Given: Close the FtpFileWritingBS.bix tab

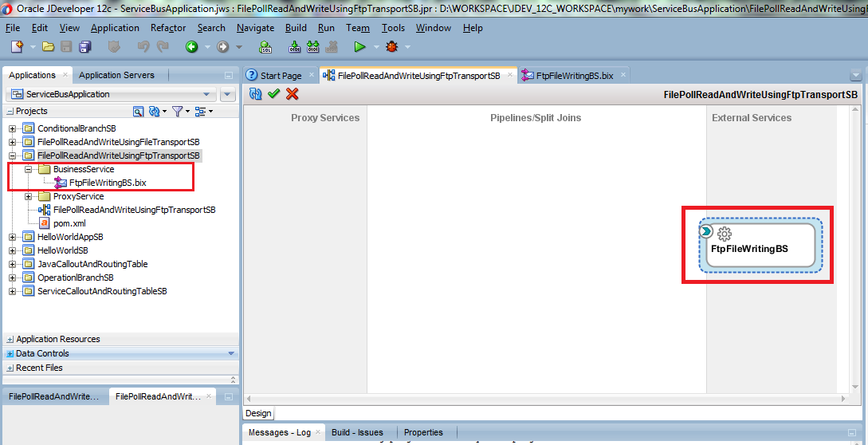Looking at the screenshot, I should click(623, 75).
